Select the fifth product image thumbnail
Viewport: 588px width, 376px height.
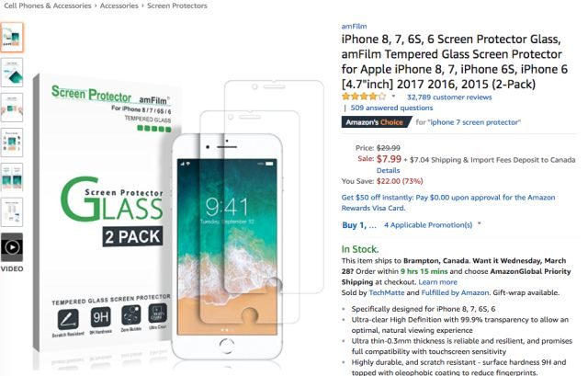click(x=12, y=177)
